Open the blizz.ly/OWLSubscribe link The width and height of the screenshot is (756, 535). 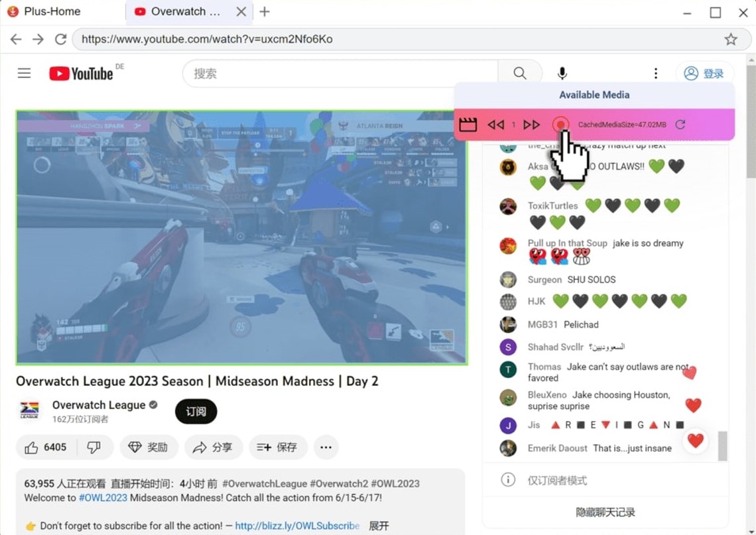297,526
